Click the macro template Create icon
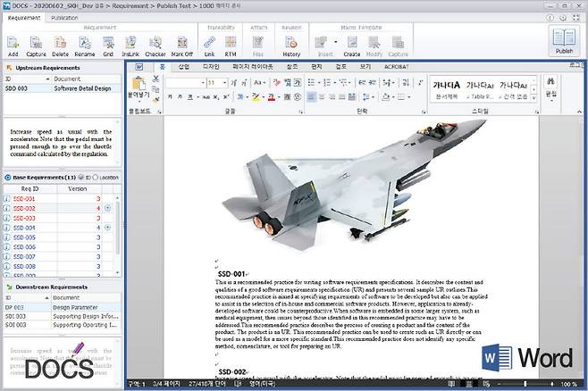This screenshot has width=588, height=391. pos(352,43)
